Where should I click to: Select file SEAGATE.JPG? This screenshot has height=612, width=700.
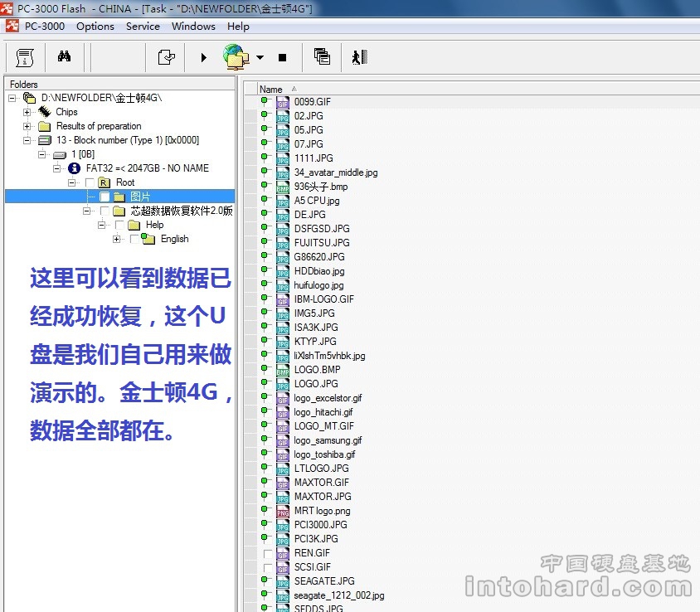324,581
